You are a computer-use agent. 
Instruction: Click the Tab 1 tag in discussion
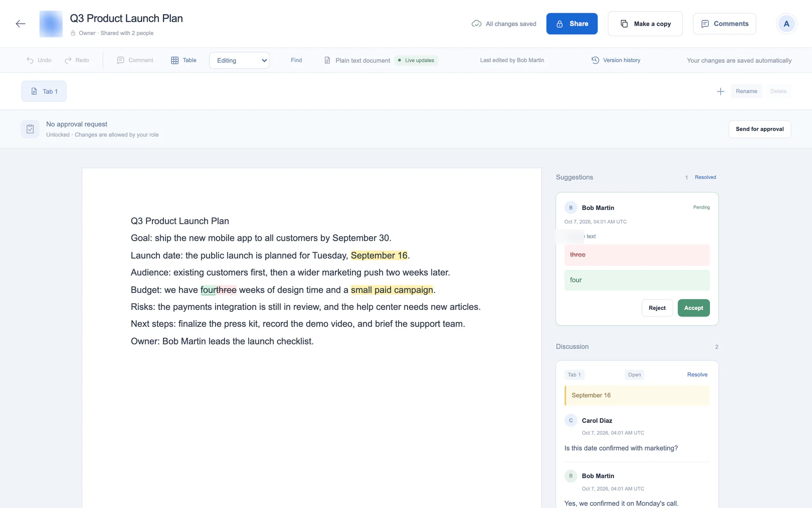574,375
